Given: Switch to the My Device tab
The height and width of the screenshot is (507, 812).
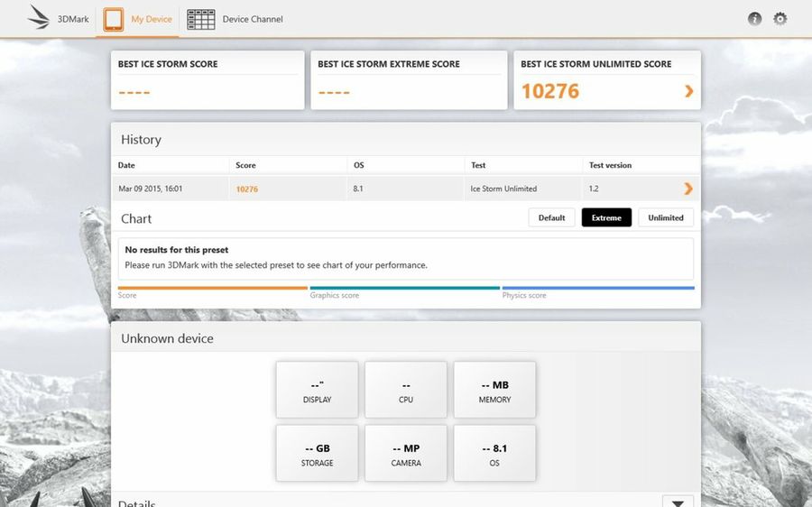Looking at the screenshot, I should (152, 19).
